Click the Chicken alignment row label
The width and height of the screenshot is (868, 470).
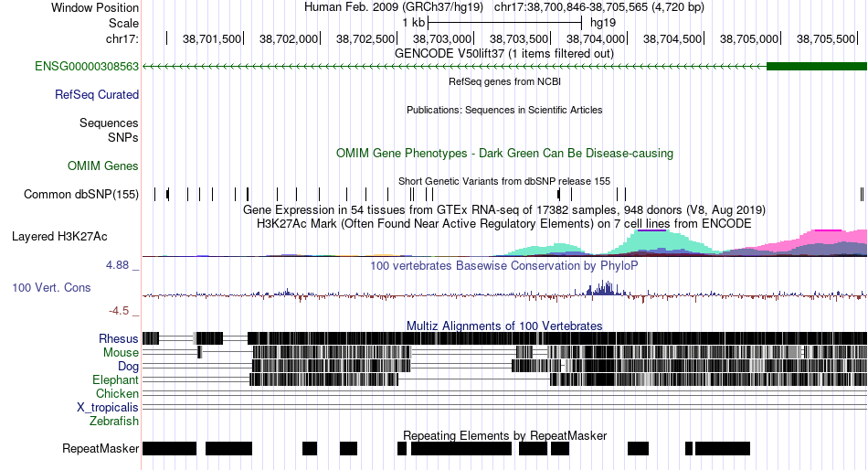coord(117,393)
